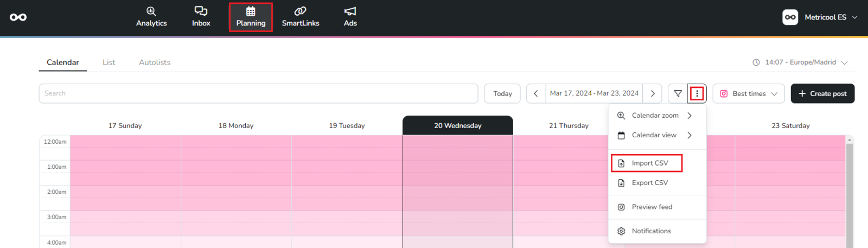This screenshot has width=868, height=248.
Task: Expand Calendar zoom submenu
Action: 655,116
